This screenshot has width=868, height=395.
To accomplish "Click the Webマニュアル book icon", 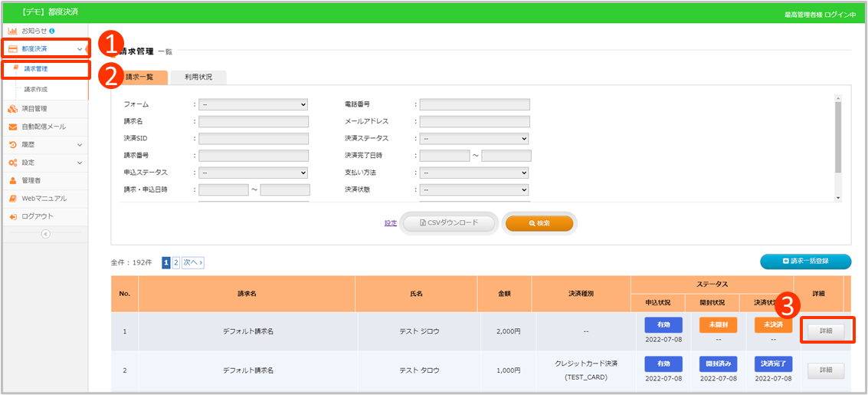I will 13,199.
